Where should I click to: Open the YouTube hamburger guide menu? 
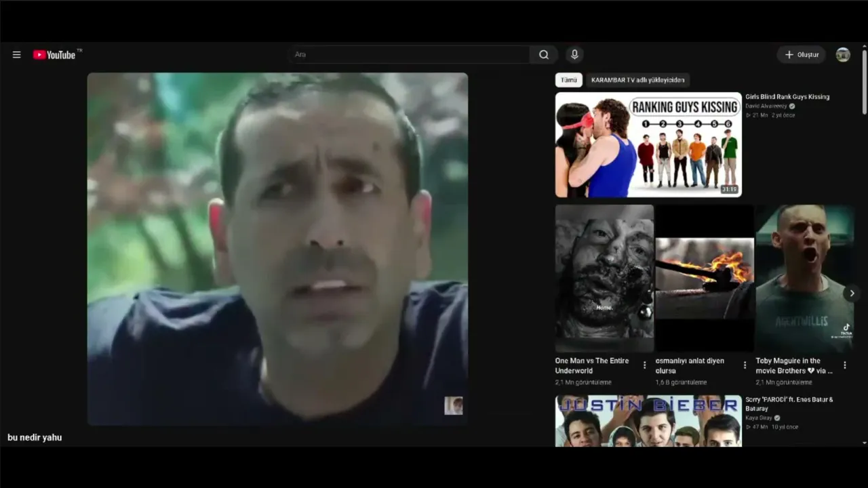pyautogui.click(x=17, y=55)
